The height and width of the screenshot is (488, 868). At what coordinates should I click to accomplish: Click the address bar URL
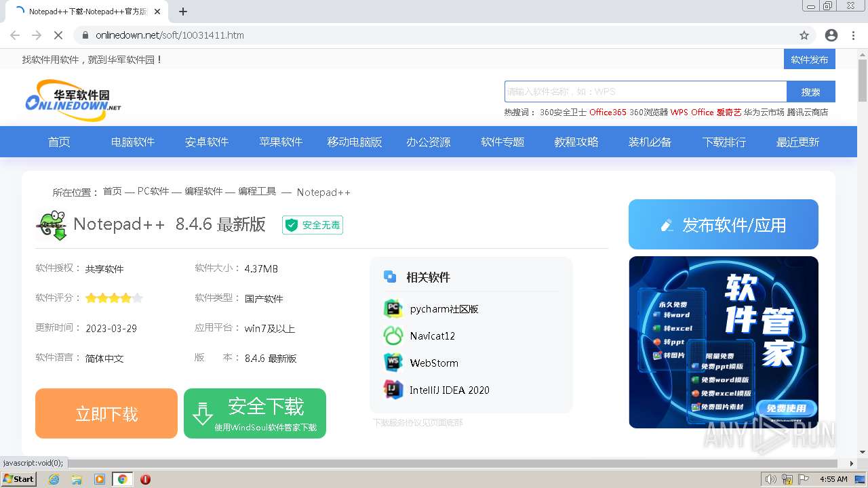tap(170, 35)
